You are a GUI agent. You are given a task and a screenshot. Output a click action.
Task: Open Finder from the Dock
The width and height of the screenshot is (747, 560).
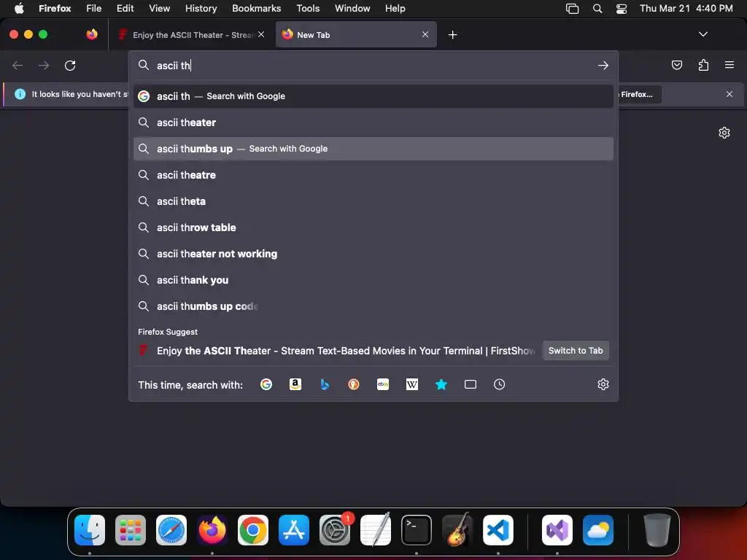pos(90,530)
